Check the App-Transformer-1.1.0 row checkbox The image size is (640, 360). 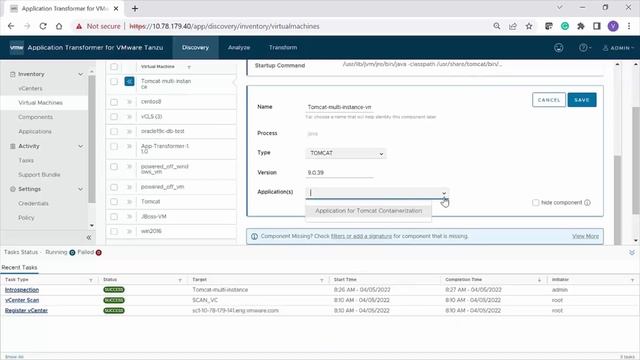pos(114,146)
